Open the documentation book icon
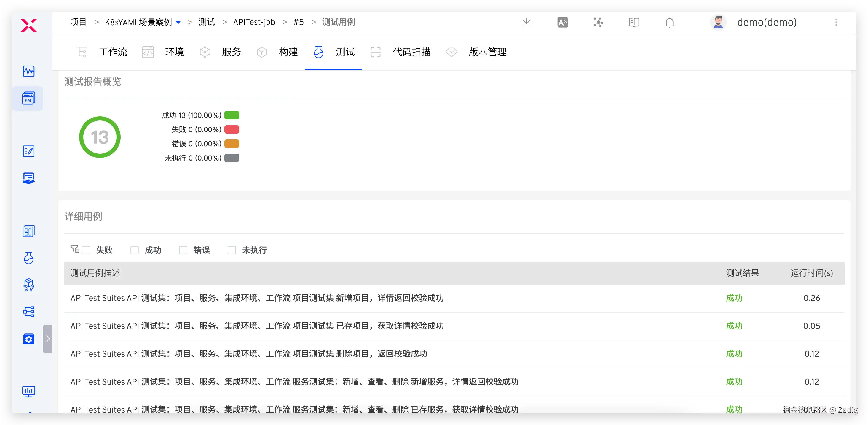868x425 pixels. coord(634,22)
